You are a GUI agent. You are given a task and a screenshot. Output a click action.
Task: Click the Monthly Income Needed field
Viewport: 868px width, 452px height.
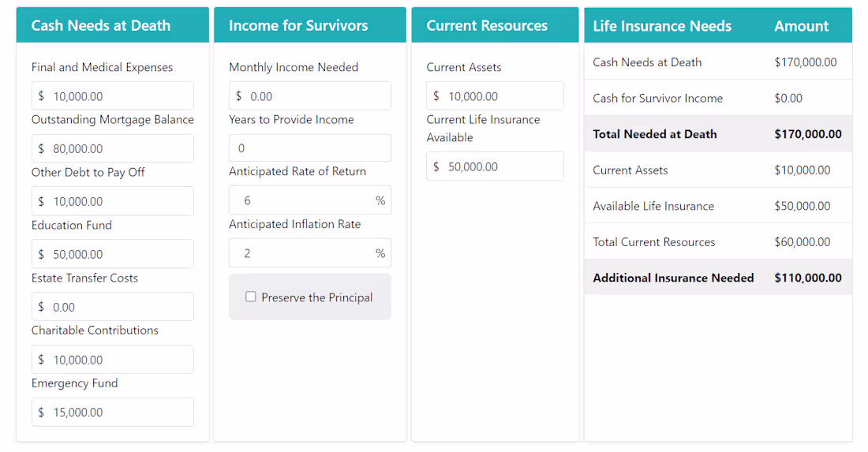point(310,95)
